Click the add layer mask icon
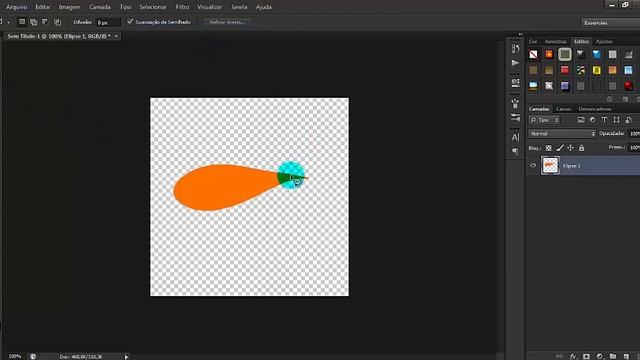640x360 pixels. pos(587,356)
